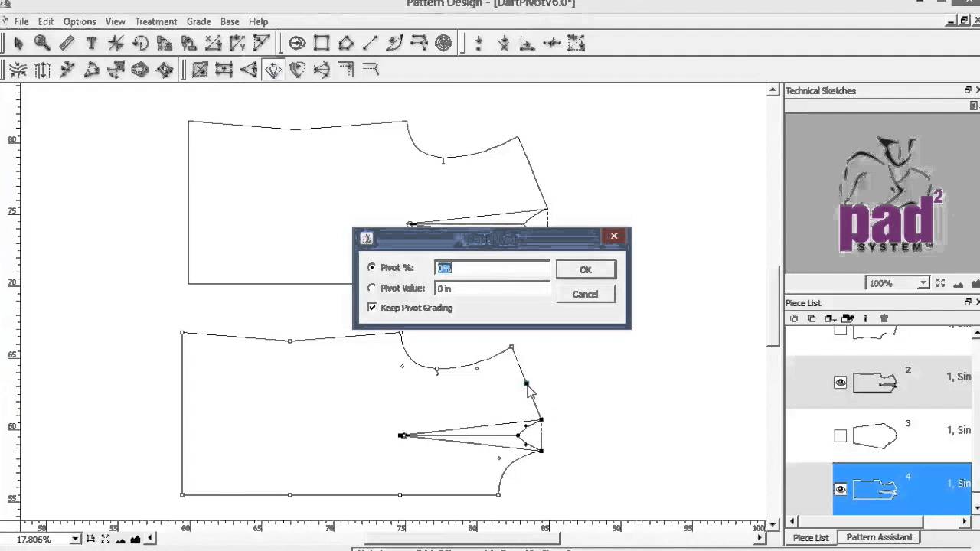Image resolution: width=980 pixels, height=551 pixels.
Task: Click the large mountains icon in bottom bar
Action: coord(136,540)
